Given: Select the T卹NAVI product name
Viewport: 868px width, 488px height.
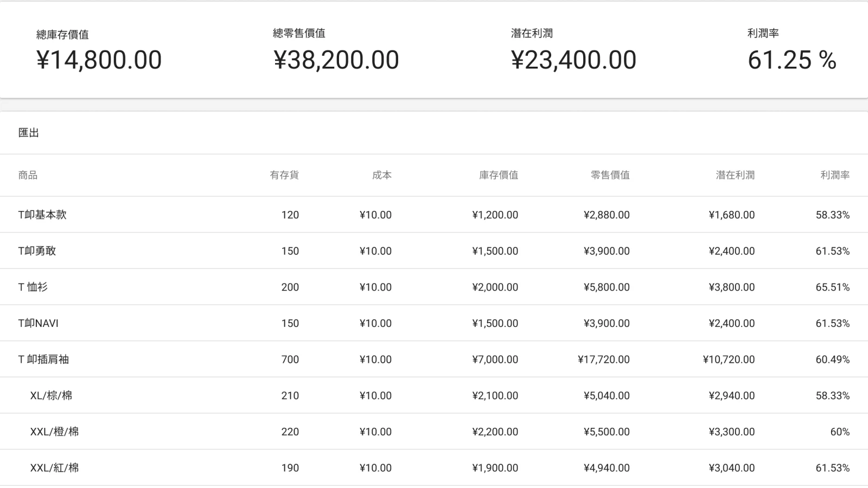Looking at the screenshot, I should coord(38,324).
